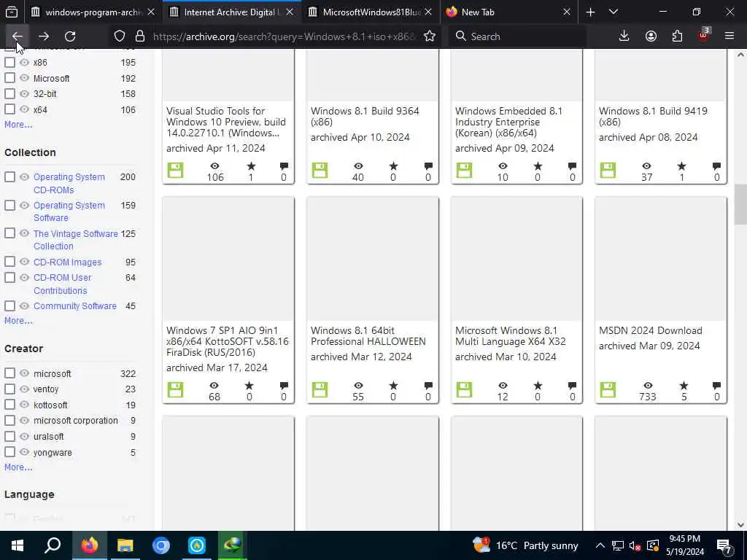This screenshot has height=560, width=747.
Task: Check the Operating System CD-ROMs checkbox
Action: 9,176
